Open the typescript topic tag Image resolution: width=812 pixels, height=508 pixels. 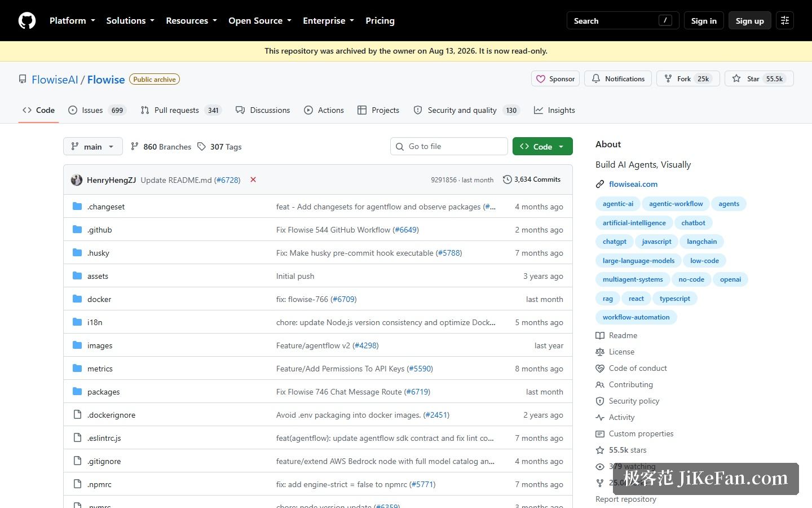(675, 299)
